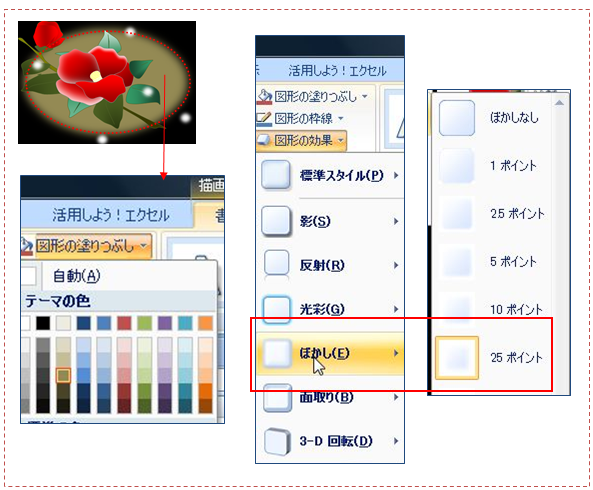Open the 図形の効果 dropdown arrow

point(341,140)
